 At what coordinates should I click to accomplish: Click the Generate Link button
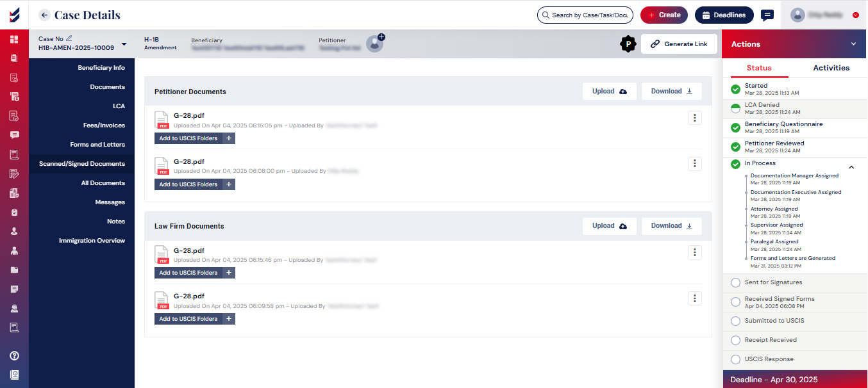click(x=679, y=44)
